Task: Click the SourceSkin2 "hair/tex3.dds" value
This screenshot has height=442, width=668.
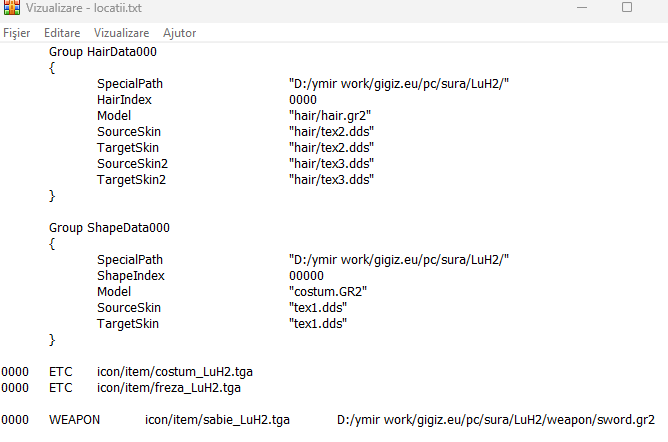Action: tap(331, 163)
